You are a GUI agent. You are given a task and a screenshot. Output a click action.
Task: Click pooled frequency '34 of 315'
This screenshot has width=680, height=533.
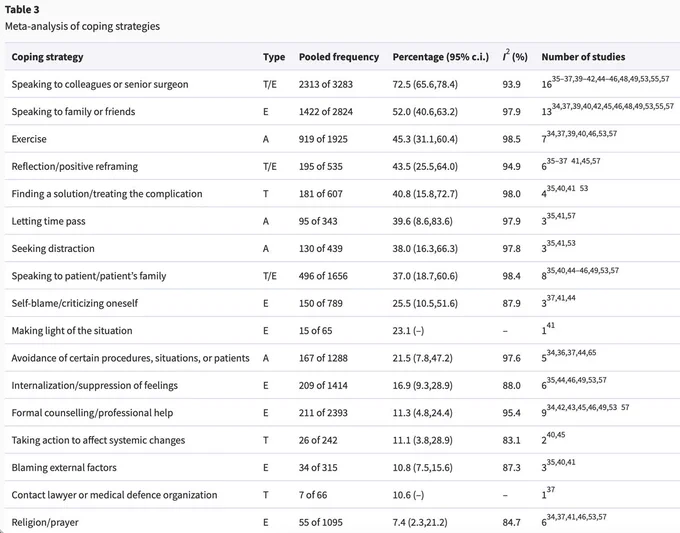[318, 468]
